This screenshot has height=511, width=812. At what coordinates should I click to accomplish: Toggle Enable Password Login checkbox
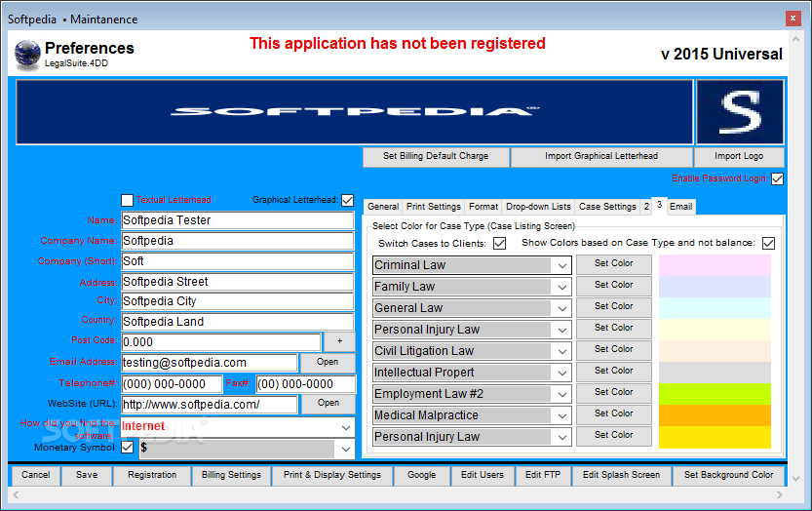777,178
